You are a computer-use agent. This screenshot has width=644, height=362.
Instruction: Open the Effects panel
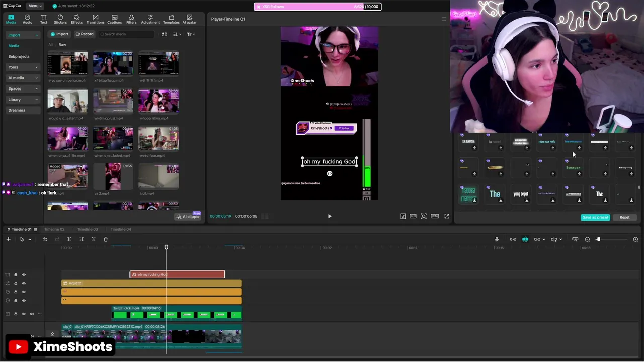(x=76, y=19)
